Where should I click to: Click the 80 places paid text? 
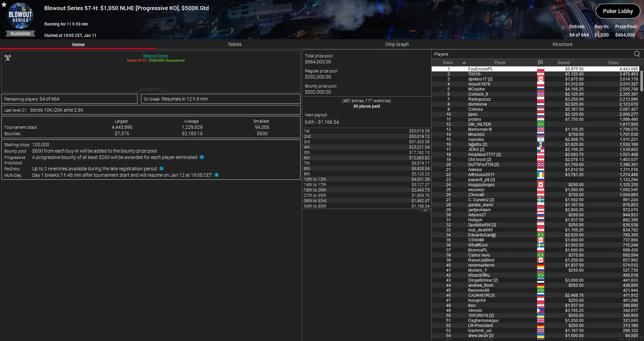pos(367,106)
